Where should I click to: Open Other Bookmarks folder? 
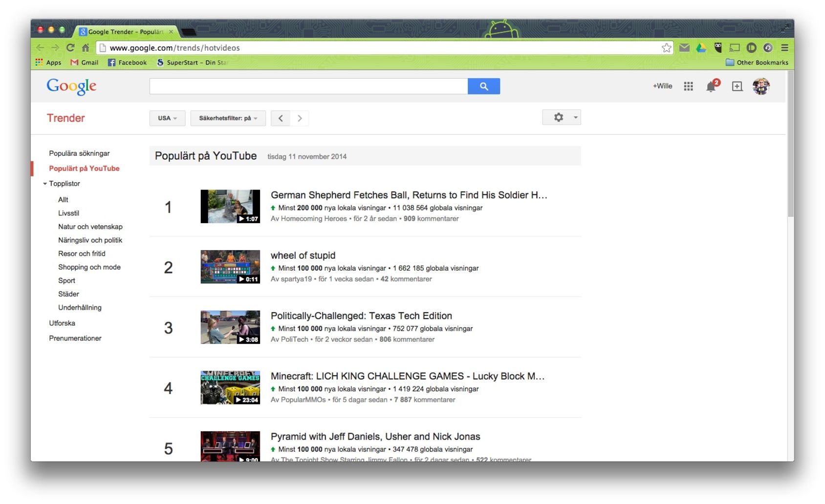click(757, 63)
